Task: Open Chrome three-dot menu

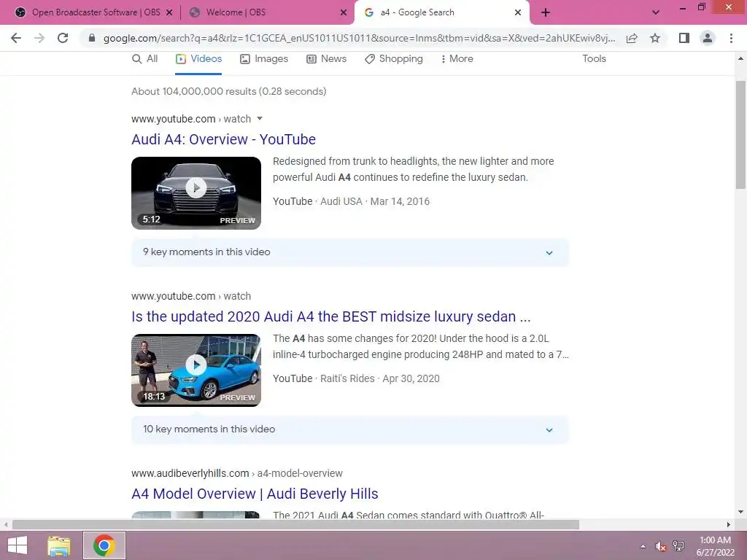Action: click(731, 38)
